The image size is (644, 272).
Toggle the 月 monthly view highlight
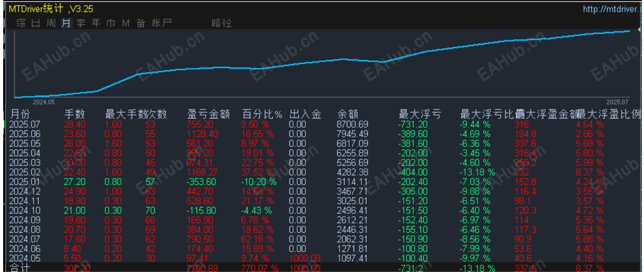click(x=66, y=23)
